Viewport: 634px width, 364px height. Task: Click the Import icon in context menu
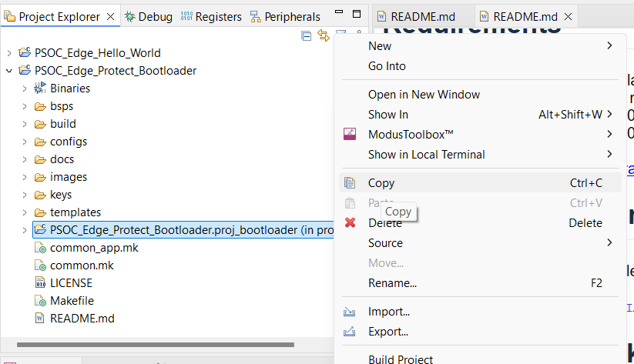(350, 312)
